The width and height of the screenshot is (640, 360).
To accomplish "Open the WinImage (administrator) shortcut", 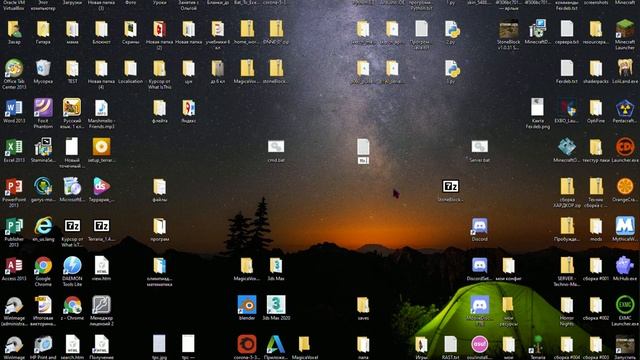I will click(14, 305).
